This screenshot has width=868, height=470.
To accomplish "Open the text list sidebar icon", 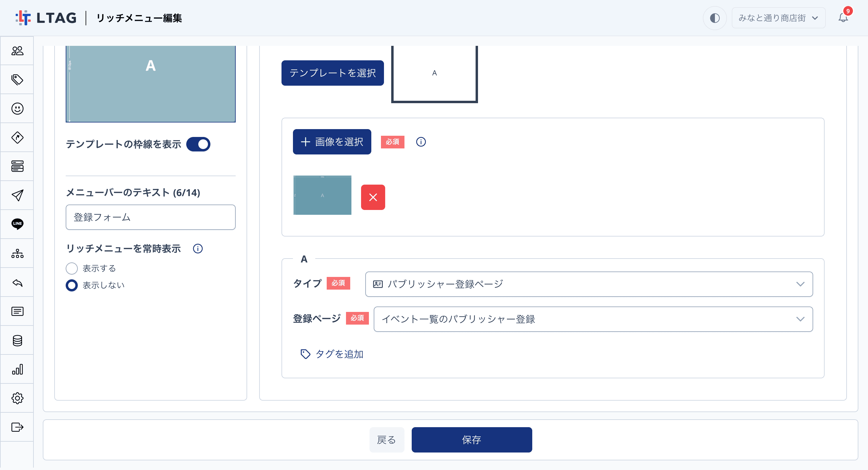I will click(17, 312).
